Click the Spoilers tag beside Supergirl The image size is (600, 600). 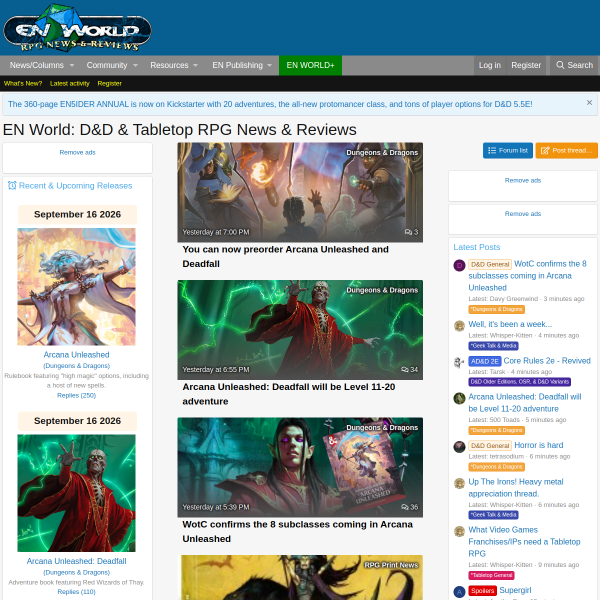click(482, 590)
